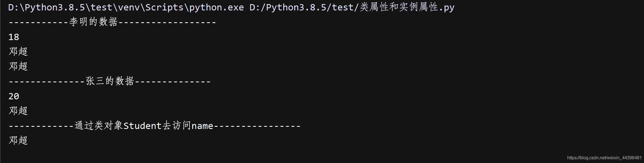
Task: Click the 张三的数据 header text
Action: point(110,81)
